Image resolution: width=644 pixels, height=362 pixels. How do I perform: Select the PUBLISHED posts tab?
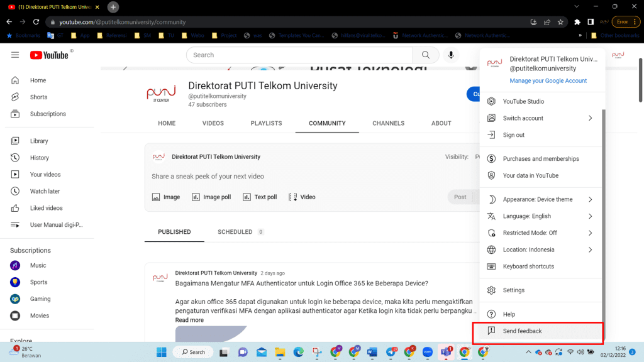(174, 233)
